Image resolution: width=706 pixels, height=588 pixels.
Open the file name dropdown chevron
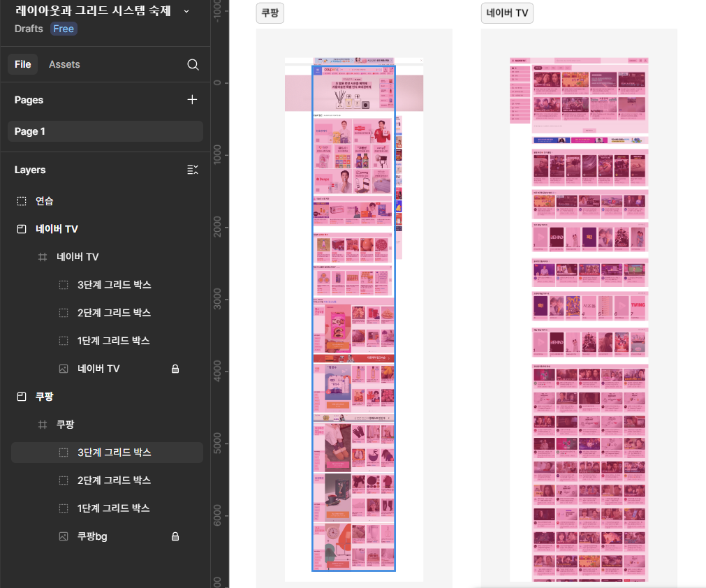point(186,11)
